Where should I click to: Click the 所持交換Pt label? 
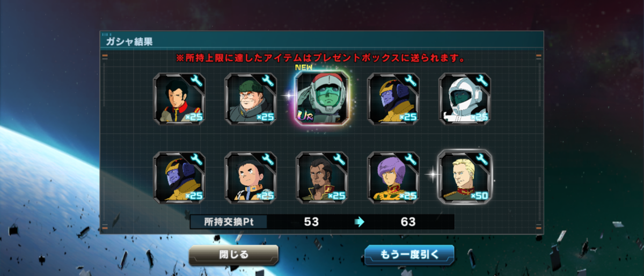point(228,222)
